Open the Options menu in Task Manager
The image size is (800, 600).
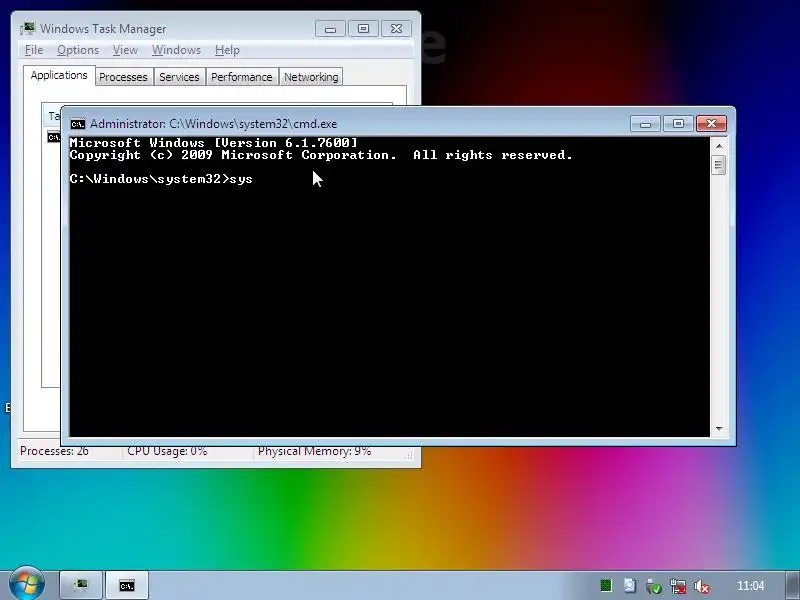(78, 50)
